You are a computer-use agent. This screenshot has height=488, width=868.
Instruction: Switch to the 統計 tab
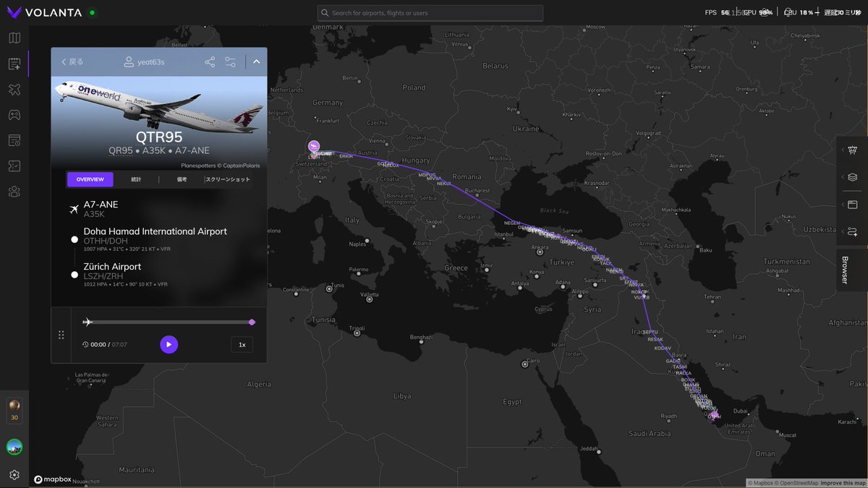coord(136,179)
